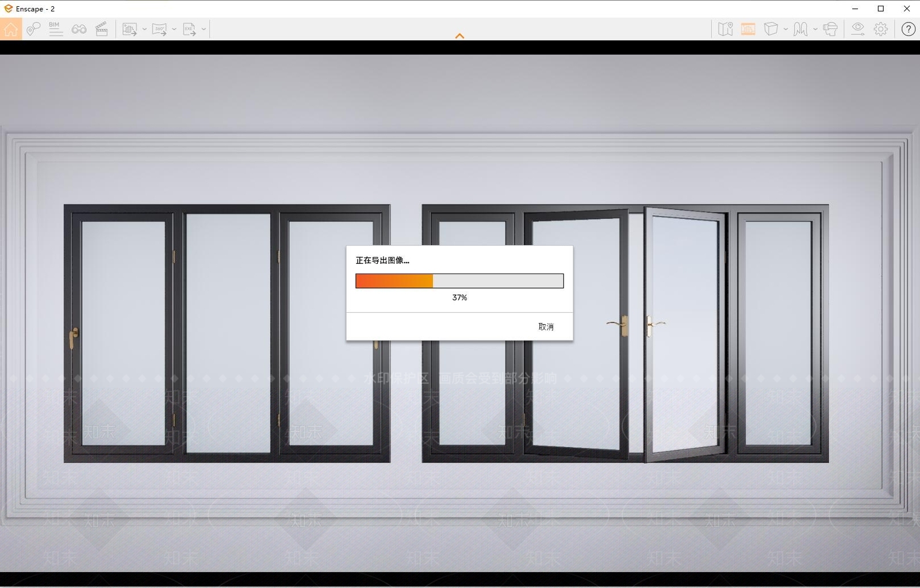This screenshot has width=920, height=588.
Task: Click 取消 to cancel image export
Action: [546, 326]
